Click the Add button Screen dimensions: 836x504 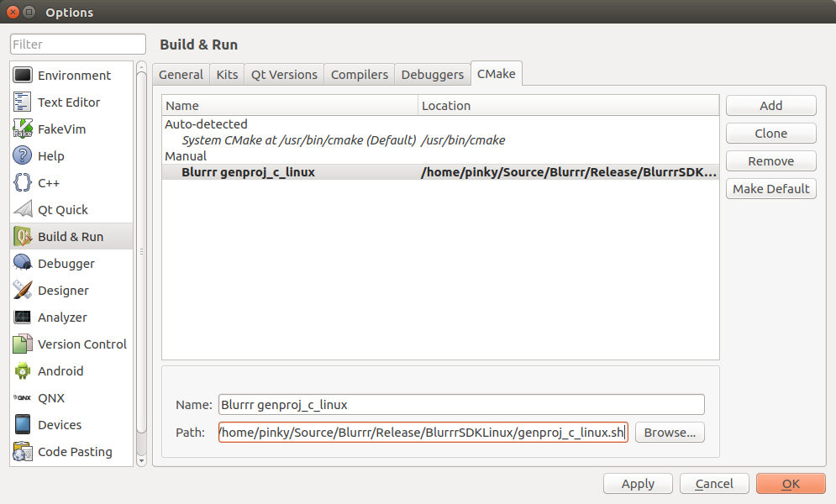(x=770, y=106)
